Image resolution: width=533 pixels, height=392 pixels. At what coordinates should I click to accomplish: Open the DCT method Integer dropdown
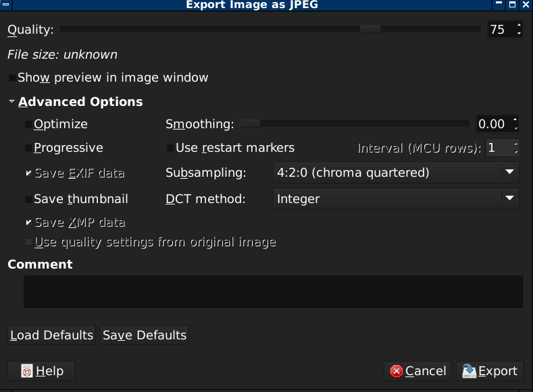[x=397, y=198]
